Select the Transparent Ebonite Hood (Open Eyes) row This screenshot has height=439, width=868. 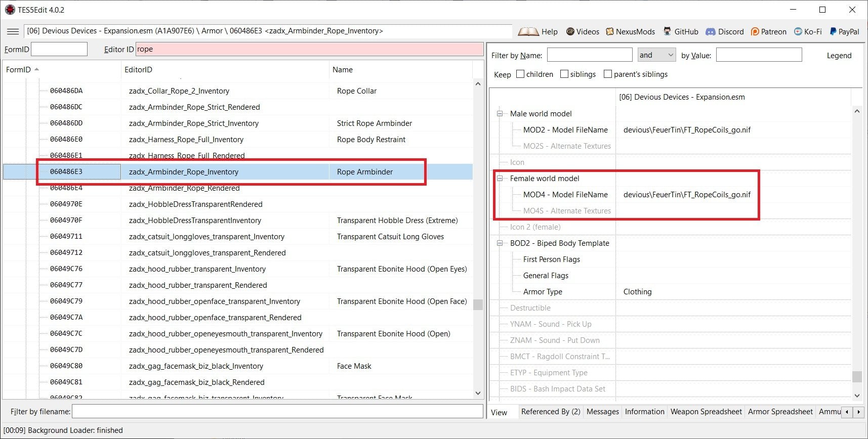238,269
